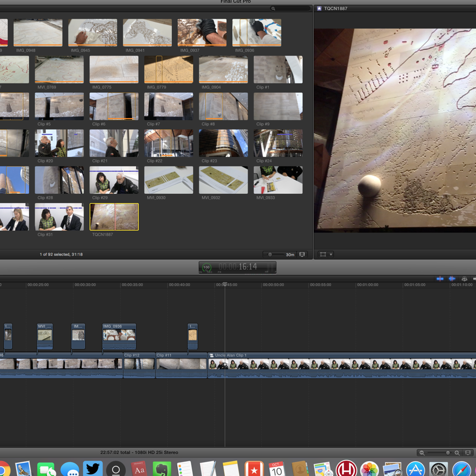Click the '1 of 92 selected, 31:18' status text
This screenshot has height=476, width=476.
(61, 254)
